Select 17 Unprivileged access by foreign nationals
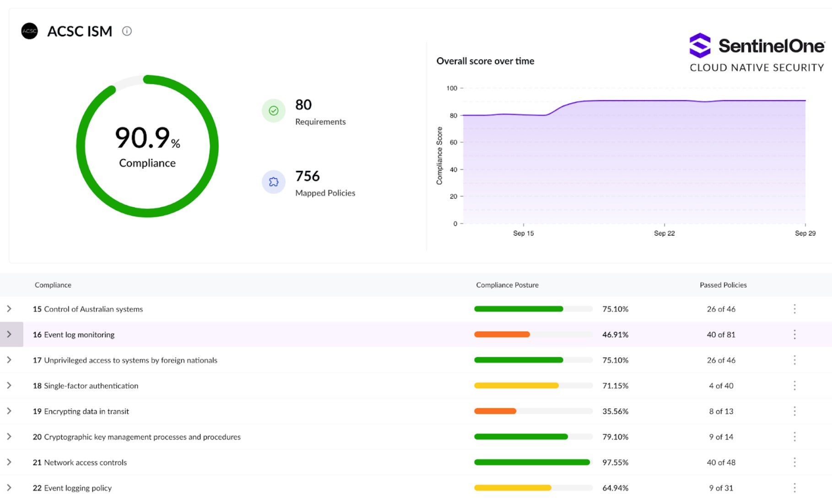 pyautogui.click(x=125, y=360)
